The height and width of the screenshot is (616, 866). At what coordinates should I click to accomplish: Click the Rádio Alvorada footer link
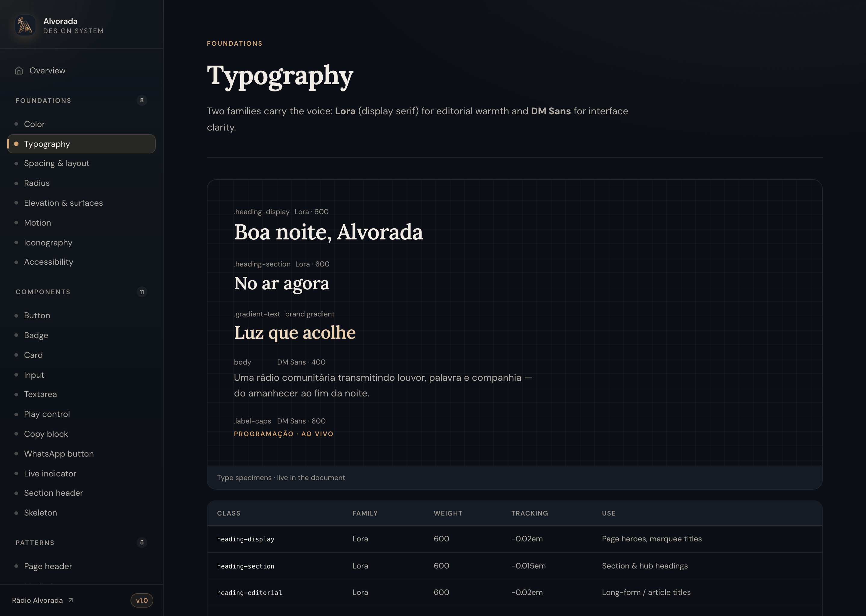pos(42,600)
